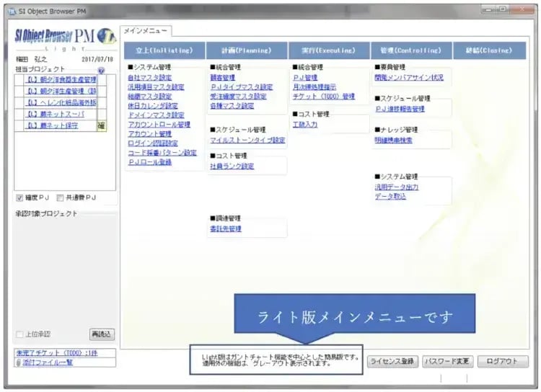The width and height of the screenshot is (541, 392).
Task: Open the 添付ファイル一覧 attachment list
Action: [46, 362]
